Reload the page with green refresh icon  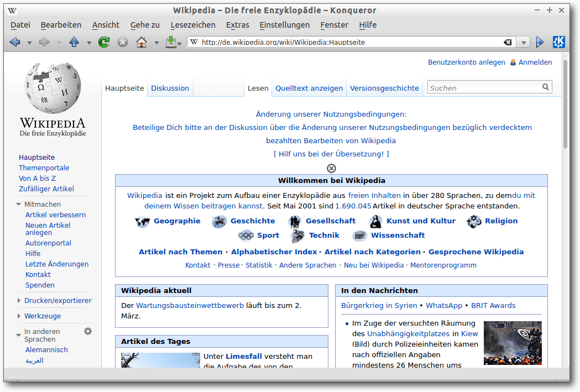104,42
